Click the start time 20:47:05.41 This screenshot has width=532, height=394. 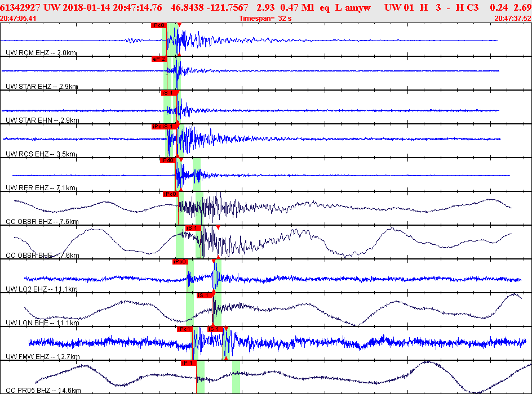point(18,19)
